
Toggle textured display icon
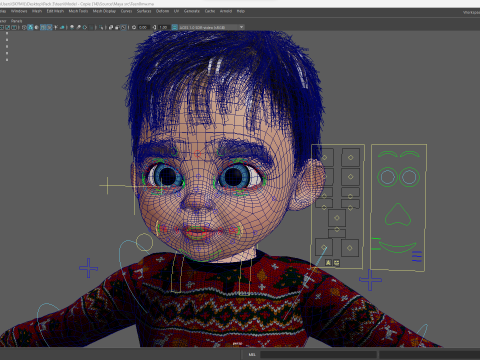point(49,27)
